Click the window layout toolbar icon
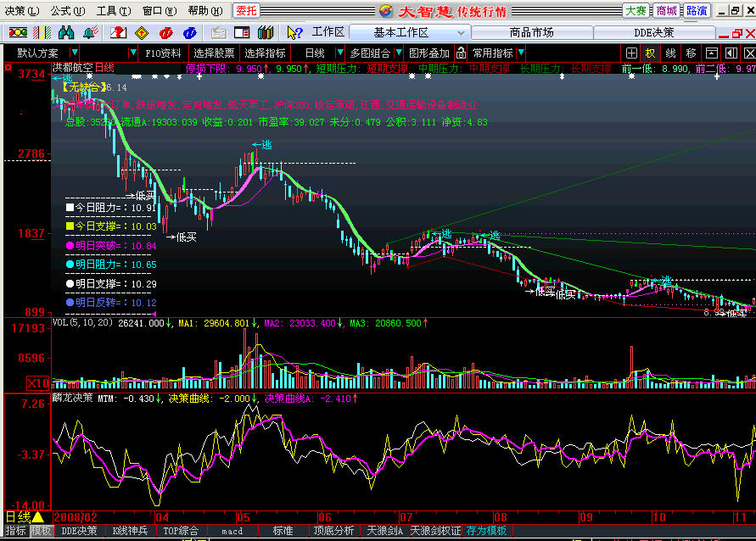Viewport: 756px width, 541px height. click(242, 33)
